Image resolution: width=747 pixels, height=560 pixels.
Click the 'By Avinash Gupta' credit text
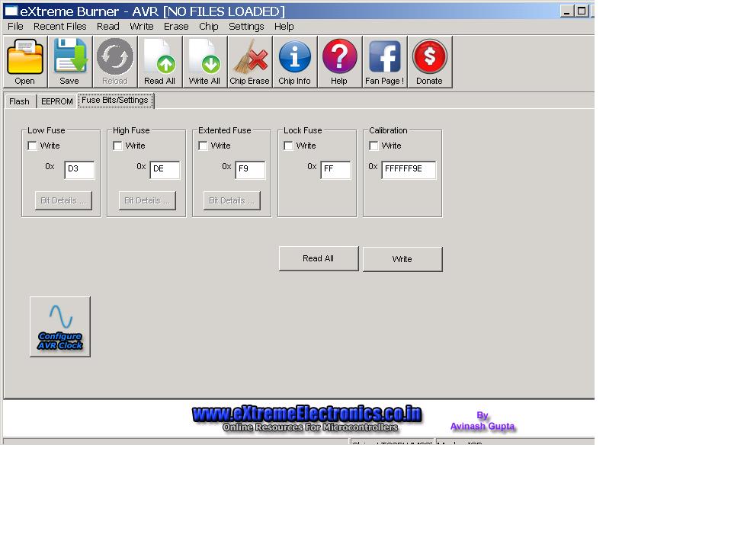tap(483, 421)
